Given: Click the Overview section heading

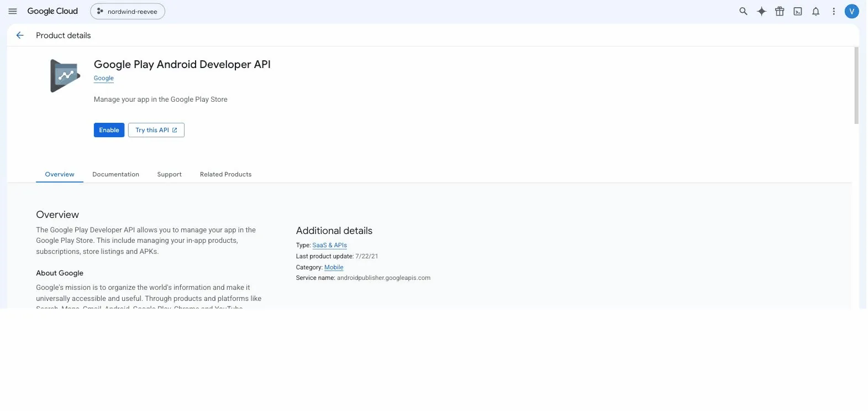Looking at the screenshot, I should 57,215.
